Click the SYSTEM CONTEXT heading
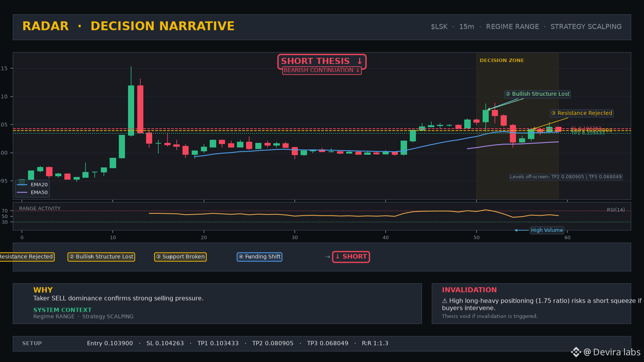644x362 pixels. point(62,310)
